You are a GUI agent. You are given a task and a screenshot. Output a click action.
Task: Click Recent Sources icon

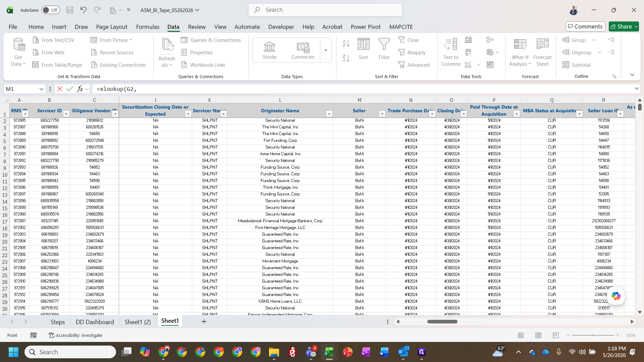pyautogui.click(x=94, y=52)
